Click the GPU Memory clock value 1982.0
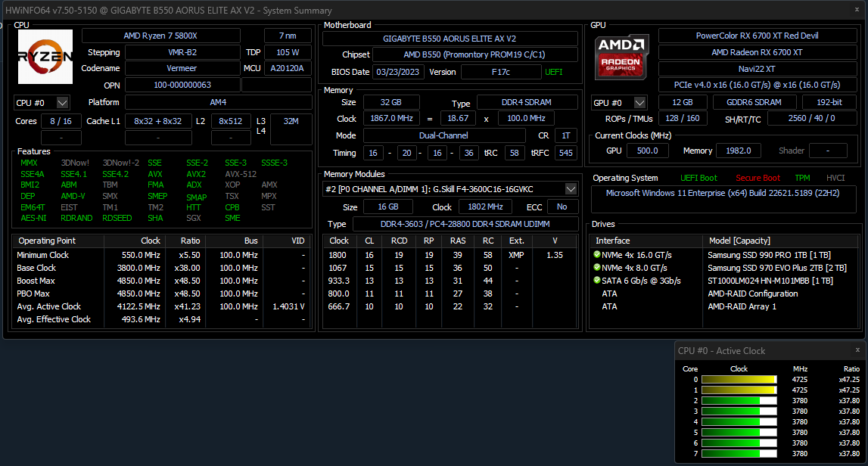This screenshot has width=868, height=466. [x=739, y=151]
